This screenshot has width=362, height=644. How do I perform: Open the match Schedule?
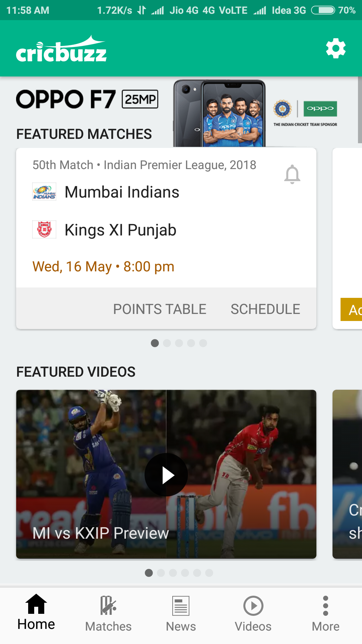(x=265, y=309)
